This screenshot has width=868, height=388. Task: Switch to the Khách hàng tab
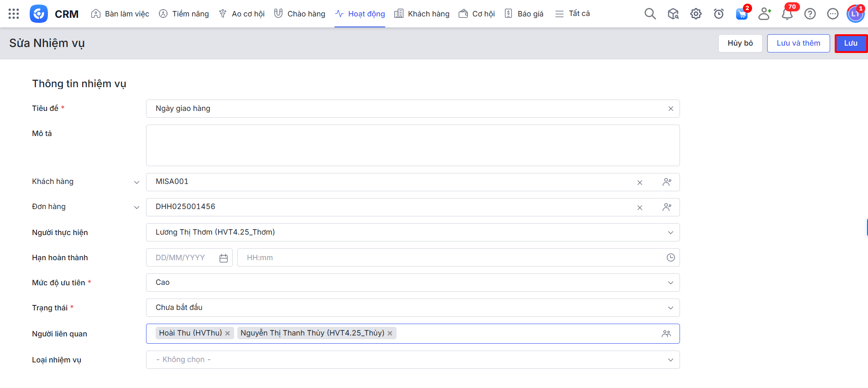coord(422,14)
